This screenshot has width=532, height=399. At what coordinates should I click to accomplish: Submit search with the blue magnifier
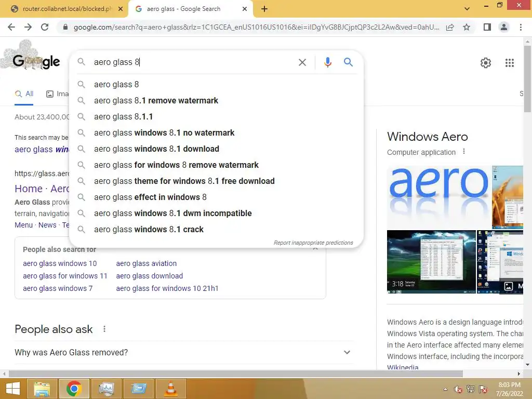point(348,62)
